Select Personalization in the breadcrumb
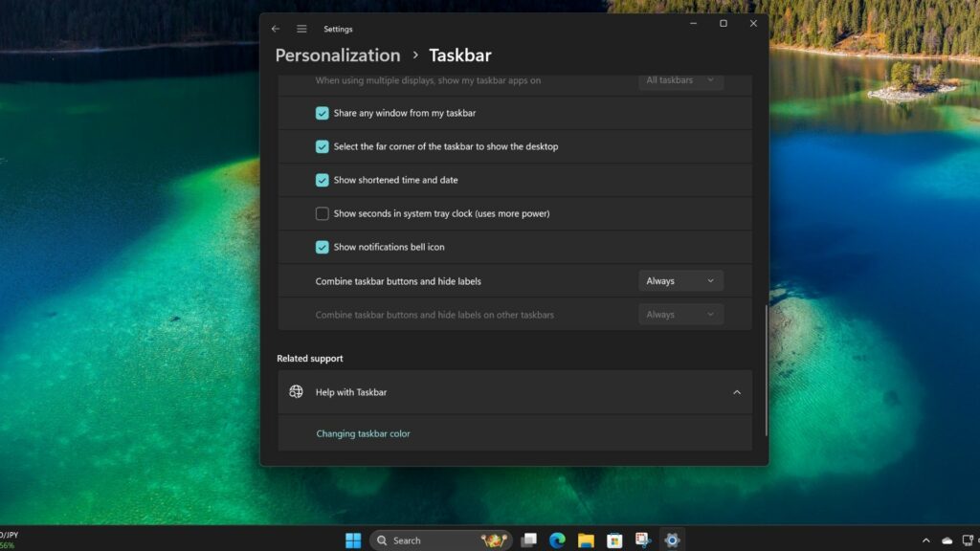Image resolution: width=980 pixels, height=551 pixels. (x=337, y=55)
